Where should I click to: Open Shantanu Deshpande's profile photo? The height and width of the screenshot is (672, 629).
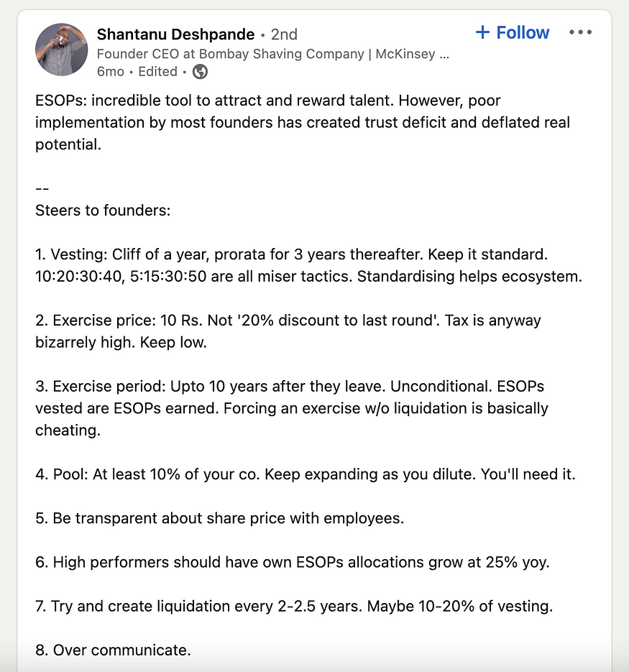(62, 49)
